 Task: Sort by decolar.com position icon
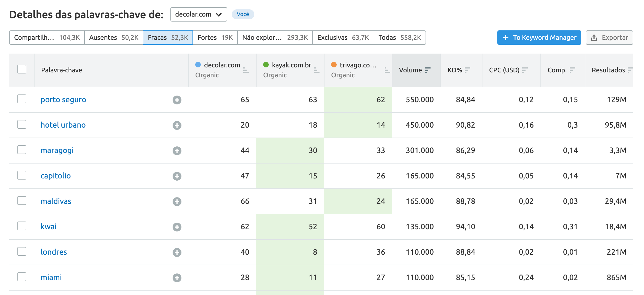[246, 70]
